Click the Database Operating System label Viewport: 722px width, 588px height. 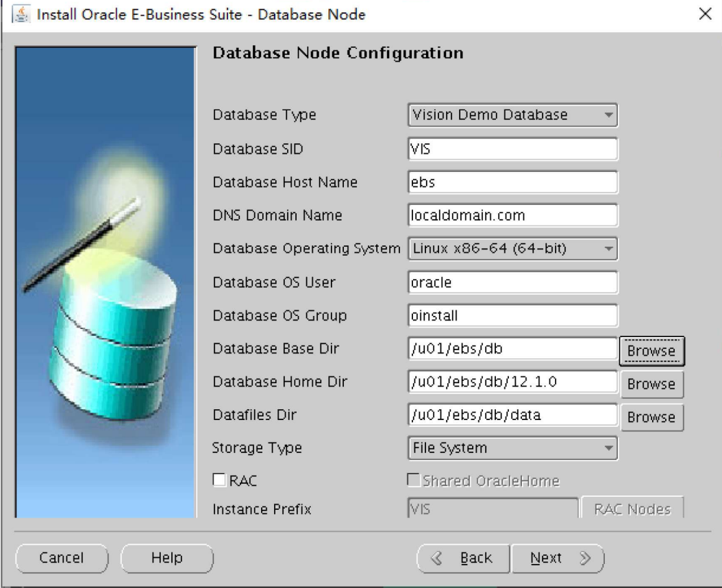click(x=306, y=248)
